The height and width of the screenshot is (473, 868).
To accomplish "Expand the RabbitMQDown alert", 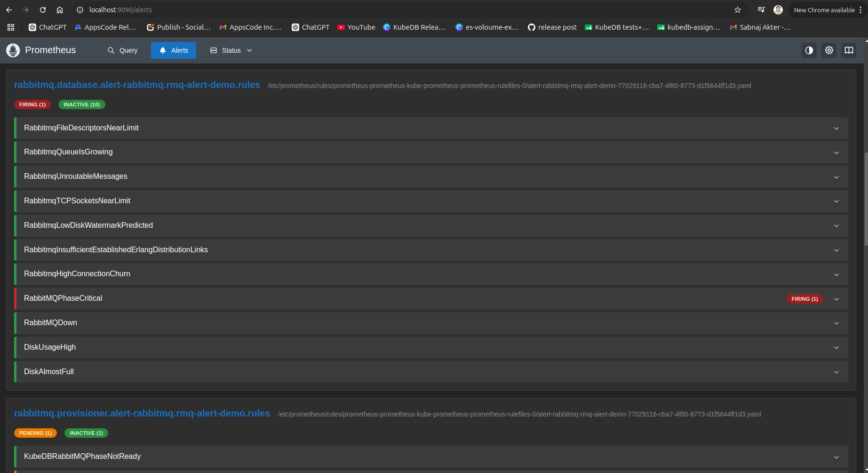I will coord(431,323).
